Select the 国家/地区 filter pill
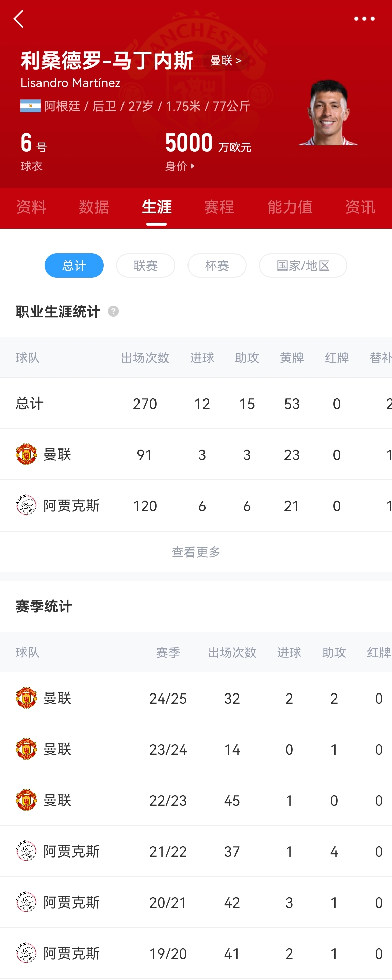The height and width of the screenshot is (980, 392). click(x=303, y=265)
